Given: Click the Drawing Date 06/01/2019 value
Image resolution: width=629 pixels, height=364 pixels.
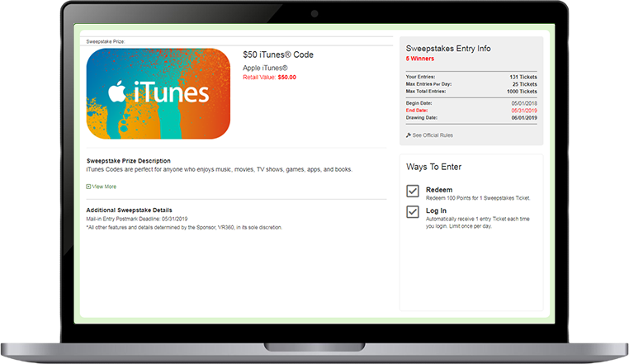Looking at the screenshot, I should pos(524,117).
